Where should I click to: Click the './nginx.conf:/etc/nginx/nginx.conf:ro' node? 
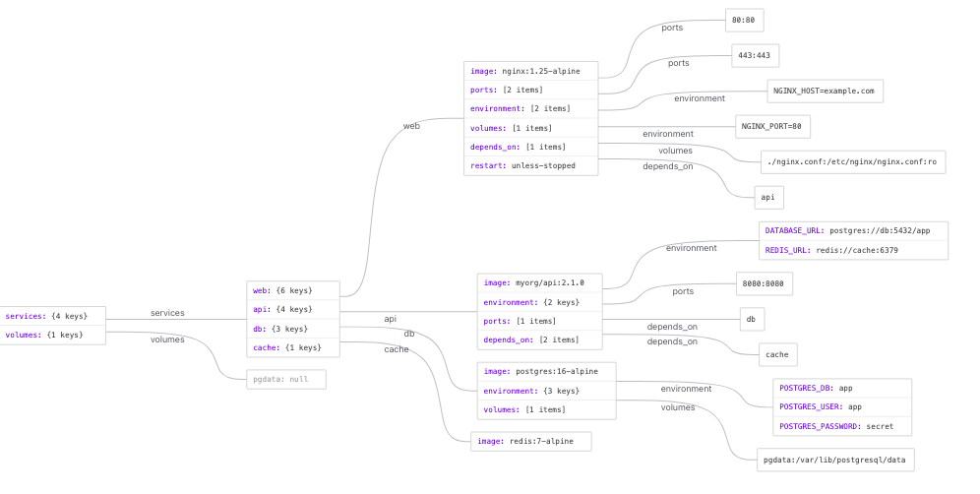[x=853, y=162]
